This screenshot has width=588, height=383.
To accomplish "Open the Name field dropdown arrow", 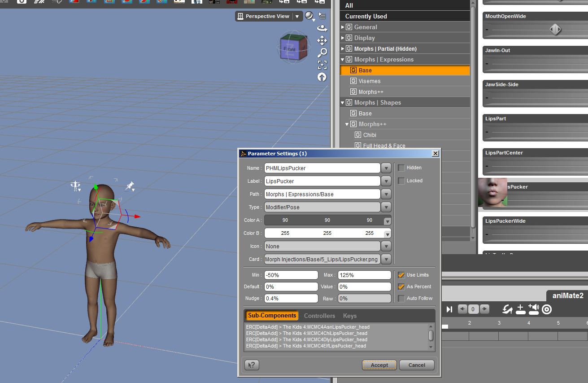I will click(x=386, y=168).
